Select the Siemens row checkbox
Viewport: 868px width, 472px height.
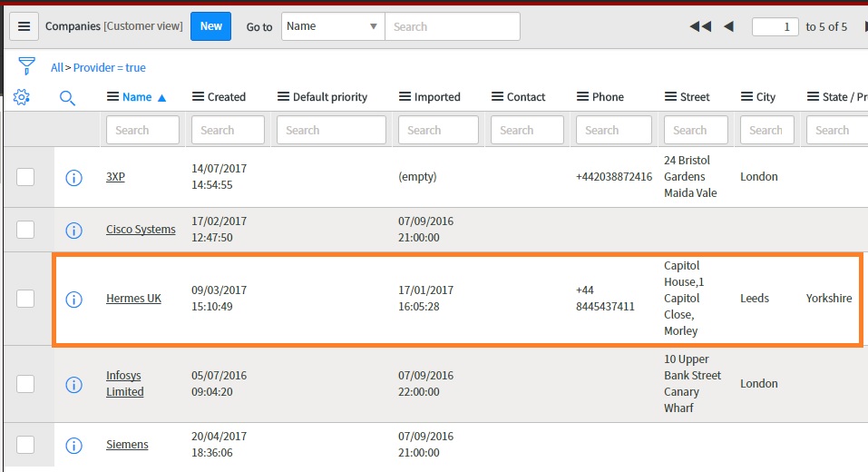tap(25, 445)
